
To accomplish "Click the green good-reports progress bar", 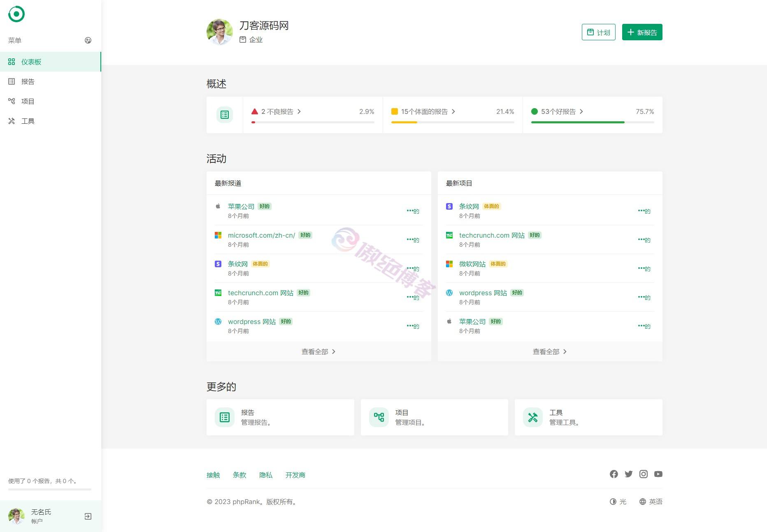I will pos(593,122).
